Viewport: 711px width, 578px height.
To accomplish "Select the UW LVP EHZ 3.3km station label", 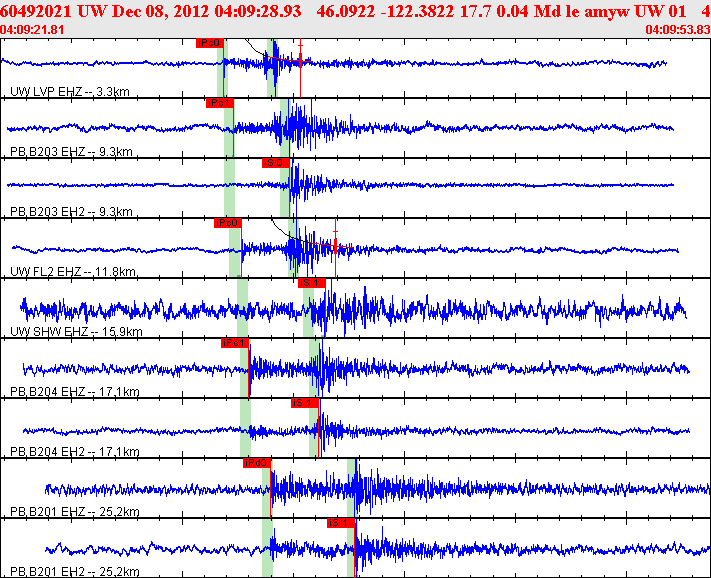I will point(70,92).
